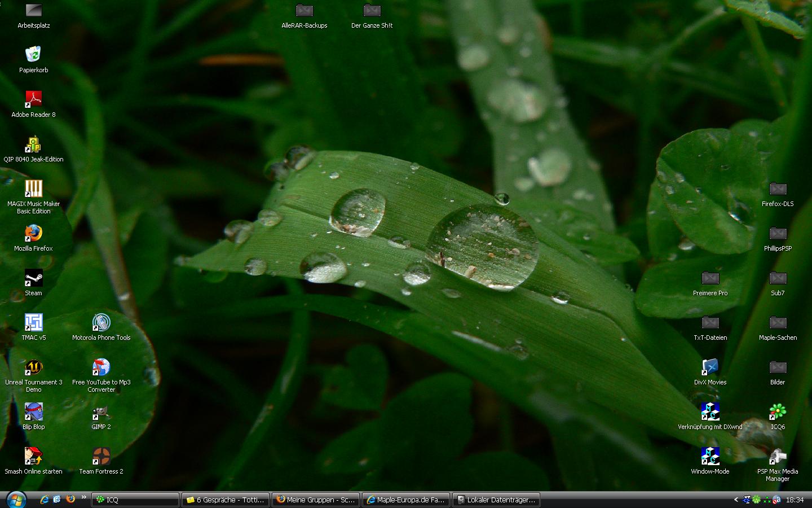The height and width of the screenshot is (508, 812).
Task: Select the Motorola Phone Tools shortcut
Action: point(101,322)
